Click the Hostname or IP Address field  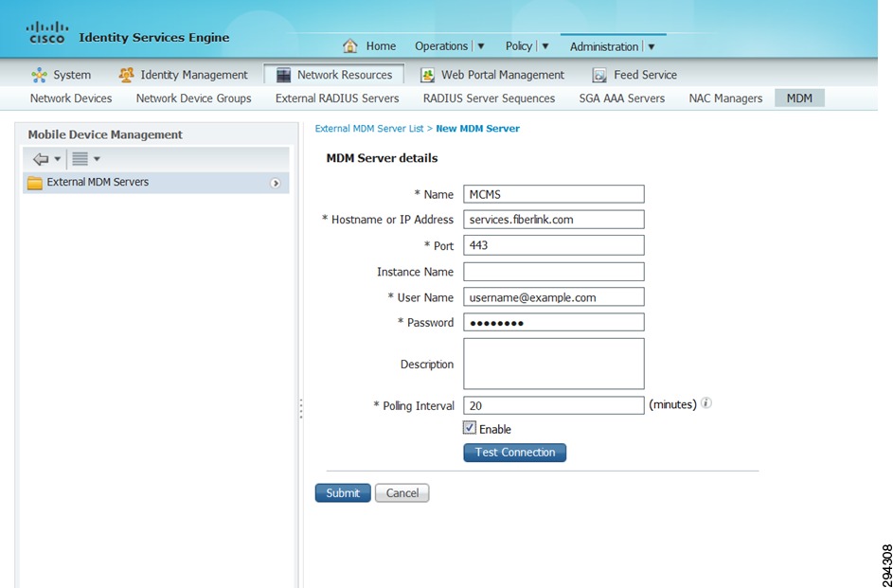click(x=554, y=219)
